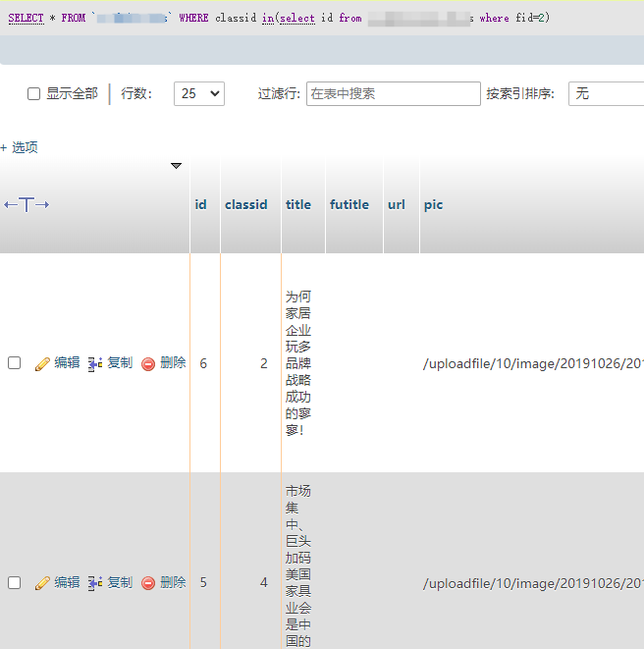Click the pic column header
Screen dimensions: 644x649
(x=433, y=205)
